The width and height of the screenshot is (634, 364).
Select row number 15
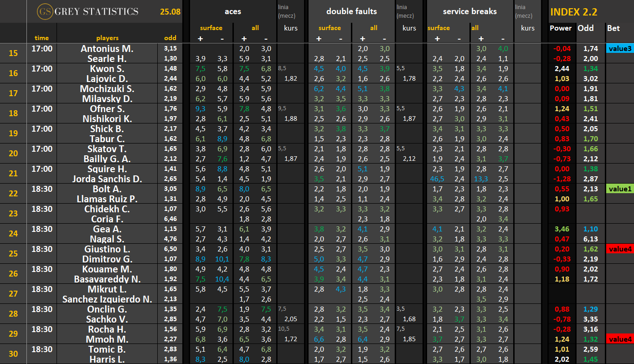(x=13, y=53)
